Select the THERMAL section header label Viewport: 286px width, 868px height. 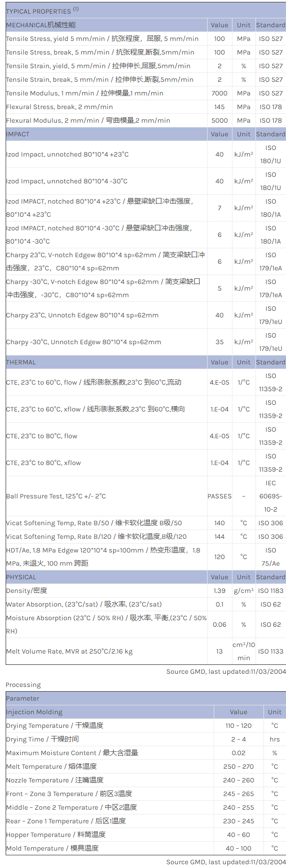pos(21,362)
